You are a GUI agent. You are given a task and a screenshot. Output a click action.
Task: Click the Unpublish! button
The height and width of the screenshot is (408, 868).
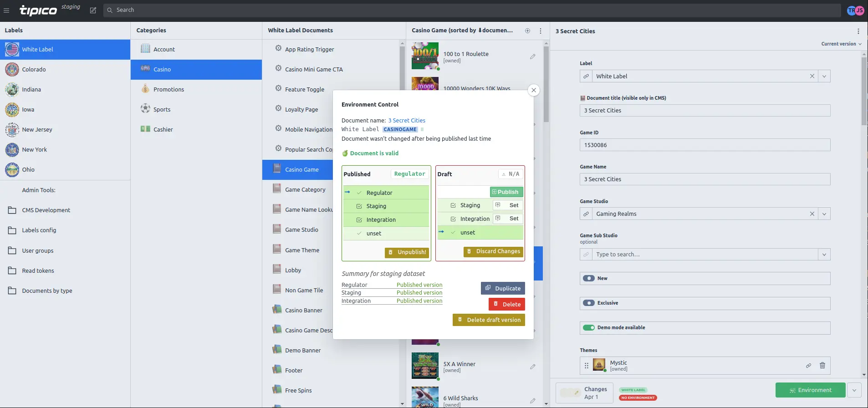[407, 252]
